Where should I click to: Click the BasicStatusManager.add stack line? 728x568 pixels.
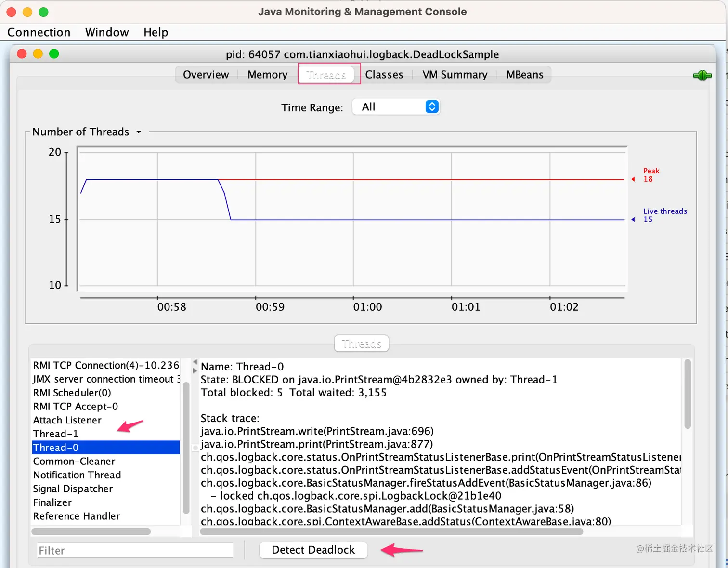click(387, 509)
